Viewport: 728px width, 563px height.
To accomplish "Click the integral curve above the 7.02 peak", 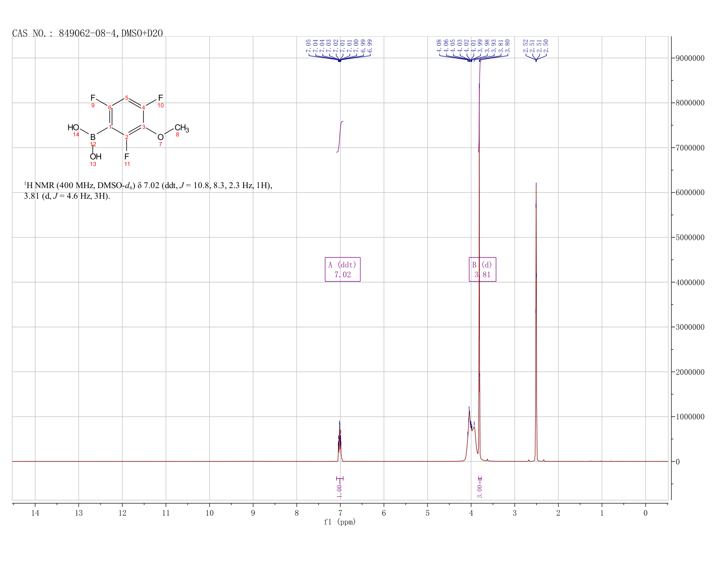I will (340, 136).
